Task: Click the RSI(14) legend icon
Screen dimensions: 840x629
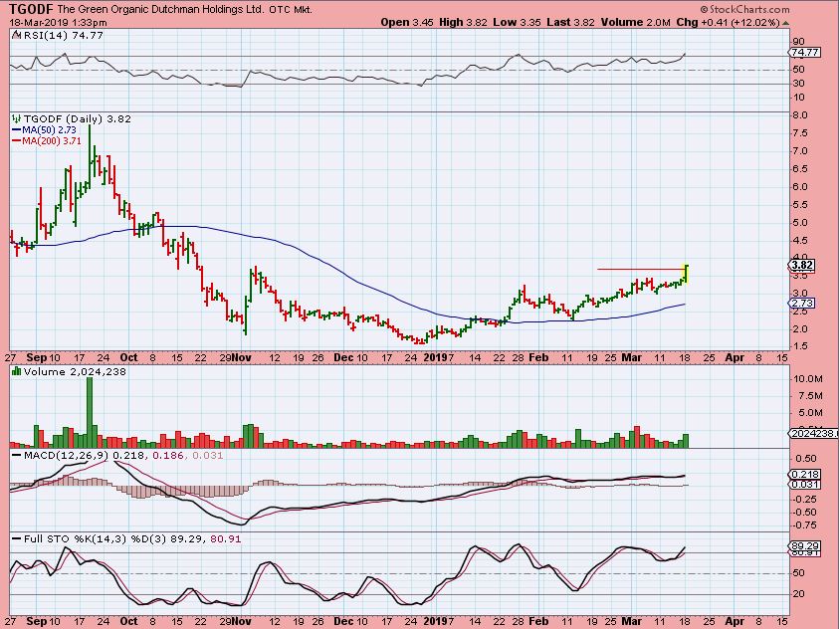Action: tap(17, 36)
